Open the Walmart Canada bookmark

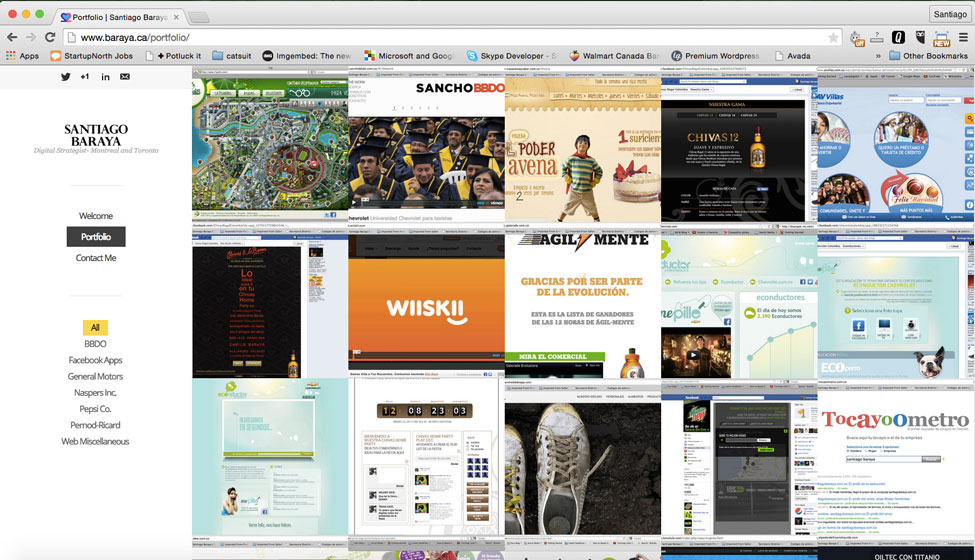(614, 56)
